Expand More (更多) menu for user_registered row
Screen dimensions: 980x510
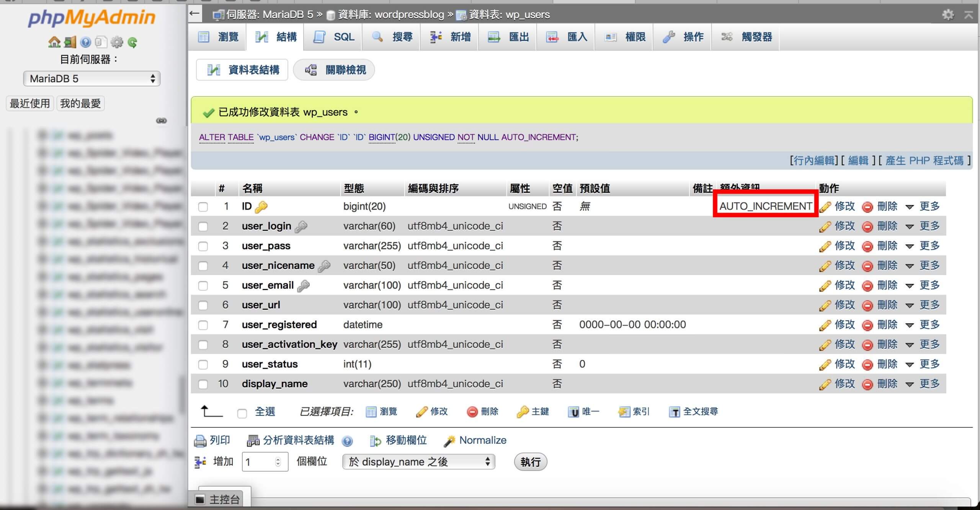pos(923,325)
